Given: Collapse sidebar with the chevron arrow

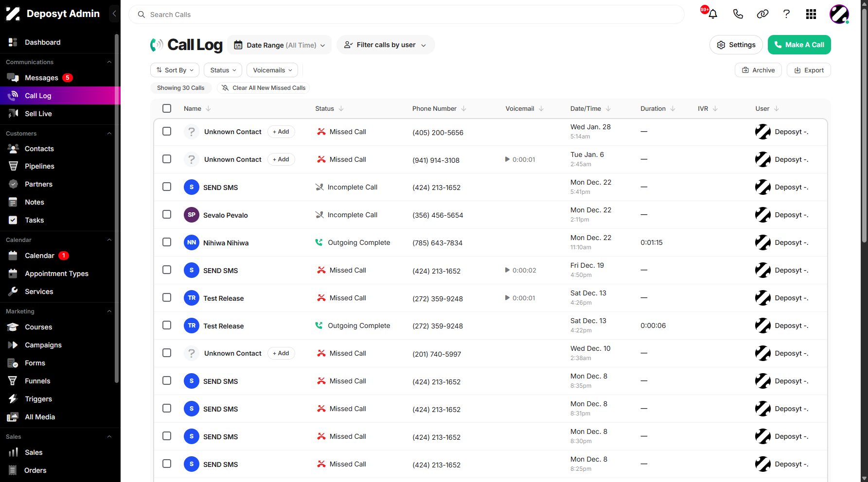Looking at the screenshot, I should 114,14.
